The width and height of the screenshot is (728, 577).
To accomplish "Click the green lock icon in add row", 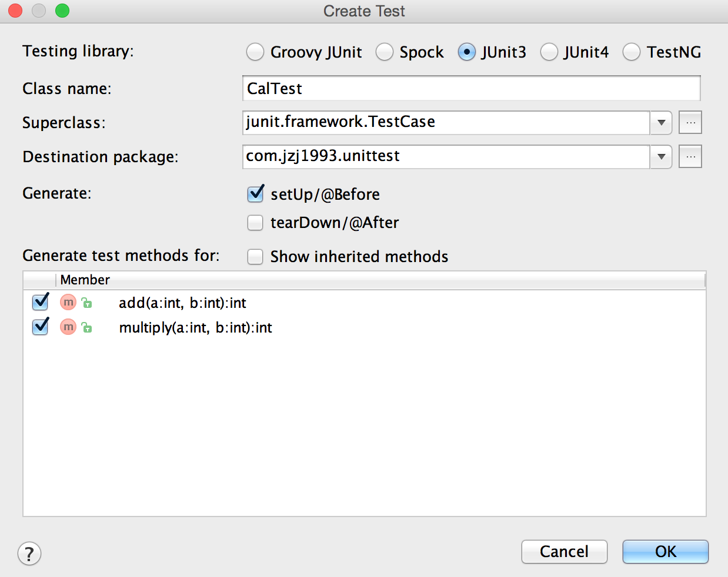I will click(x=87, y=303).
